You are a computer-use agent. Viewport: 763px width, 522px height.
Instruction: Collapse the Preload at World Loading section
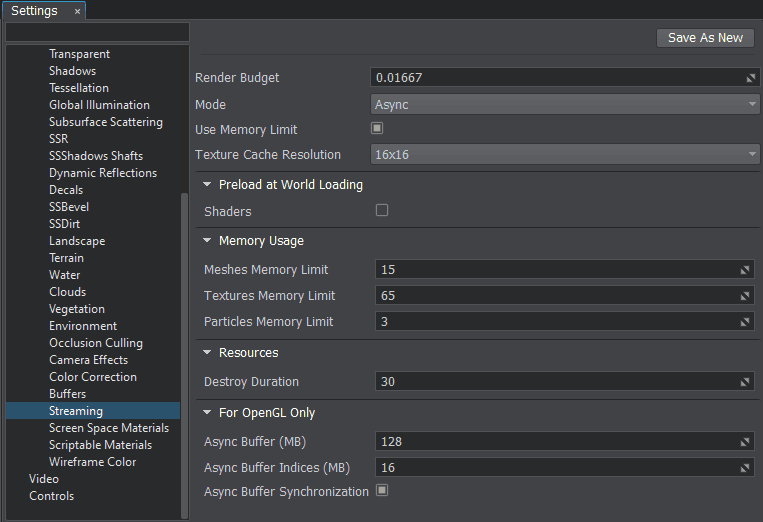point(207,184)
